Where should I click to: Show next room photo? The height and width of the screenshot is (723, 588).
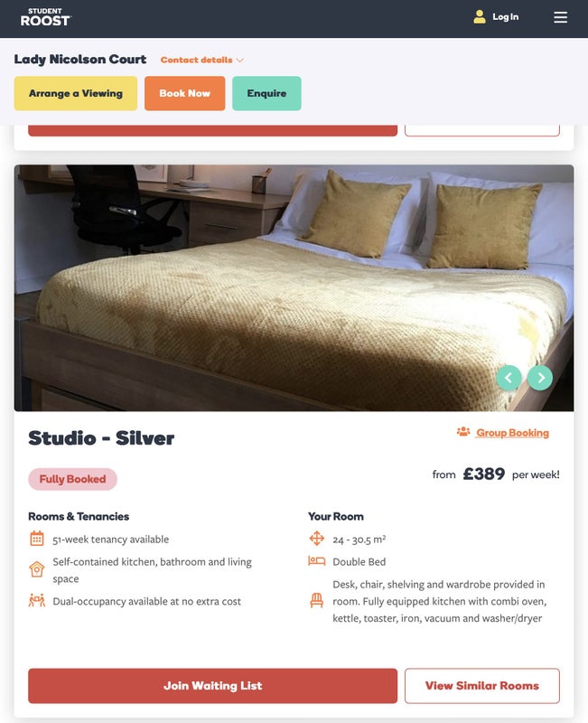[x=540, y=377]
